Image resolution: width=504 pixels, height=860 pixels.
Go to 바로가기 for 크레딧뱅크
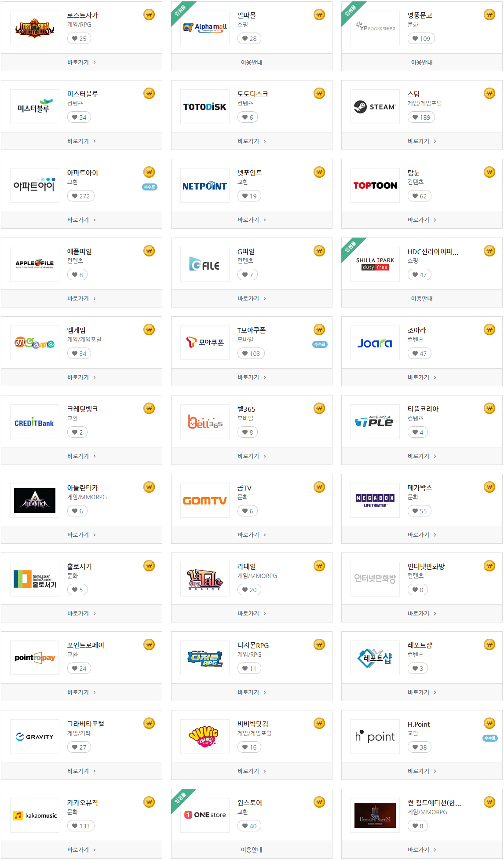(81, 456)
